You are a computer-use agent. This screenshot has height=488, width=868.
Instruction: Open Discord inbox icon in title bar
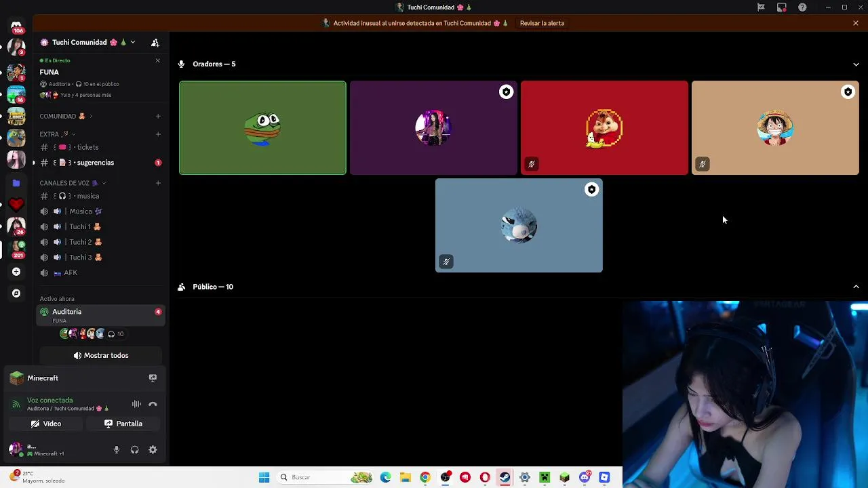(x=782, y=7)
